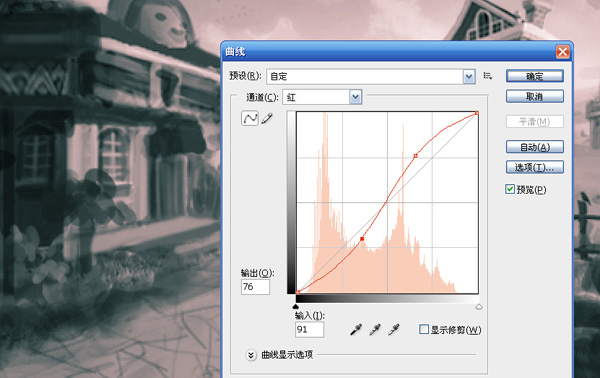Toggle the 预览 preview checkbox

[x=510, y=189]
